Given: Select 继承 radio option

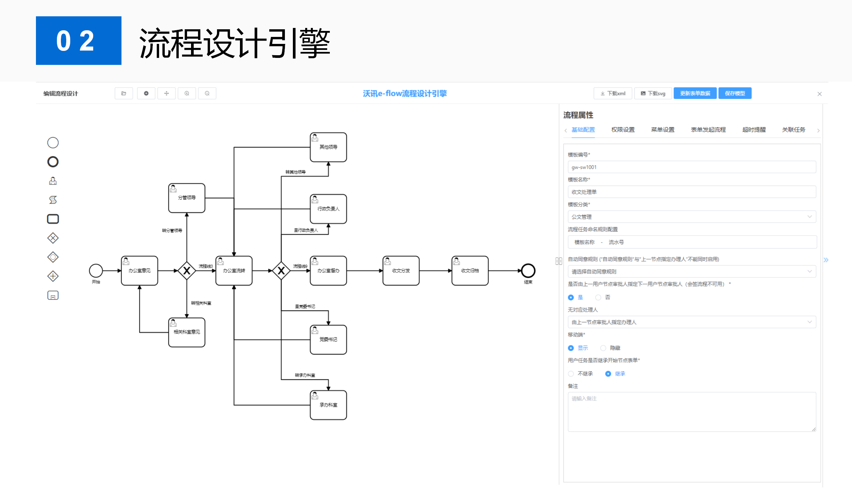Looking at the screenshot, I should click(x=615, y=374).
